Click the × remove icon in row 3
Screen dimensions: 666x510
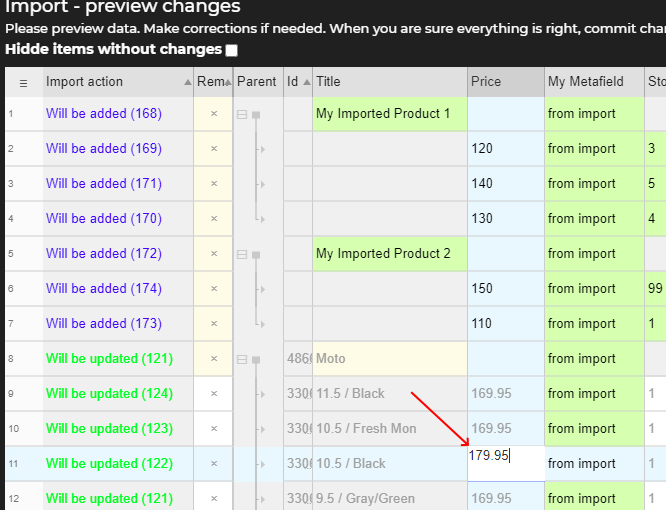click(x=213, y=184)
